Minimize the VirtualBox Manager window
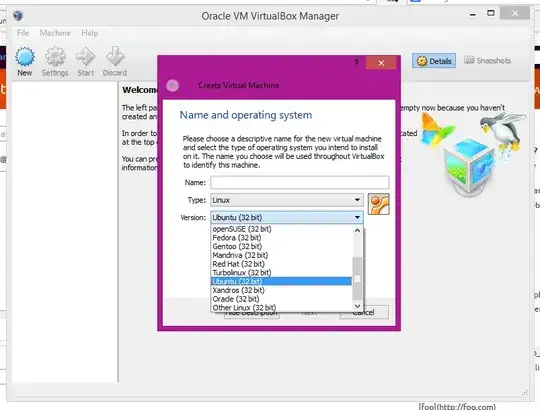Viewport: 540px width, 410px height. pyautogui.click(x=473, y=14)
